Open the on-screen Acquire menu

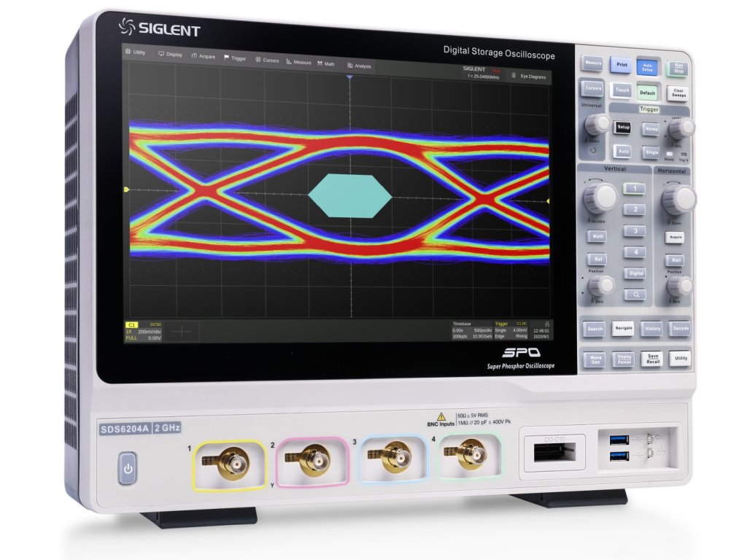pos(204,56)
